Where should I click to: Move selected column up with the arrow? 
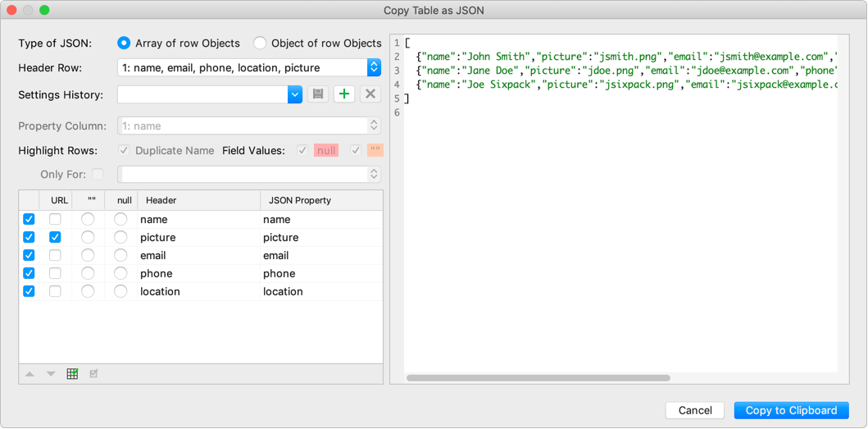30,374
